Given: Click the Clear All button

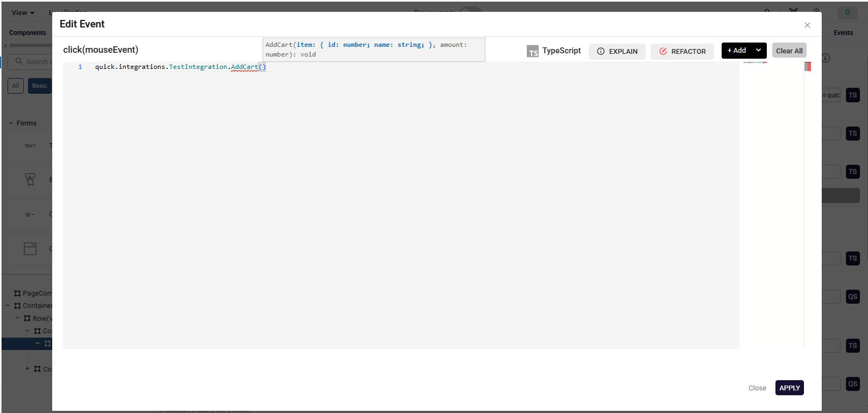Looking at the screenshot, I should (789, 51).
